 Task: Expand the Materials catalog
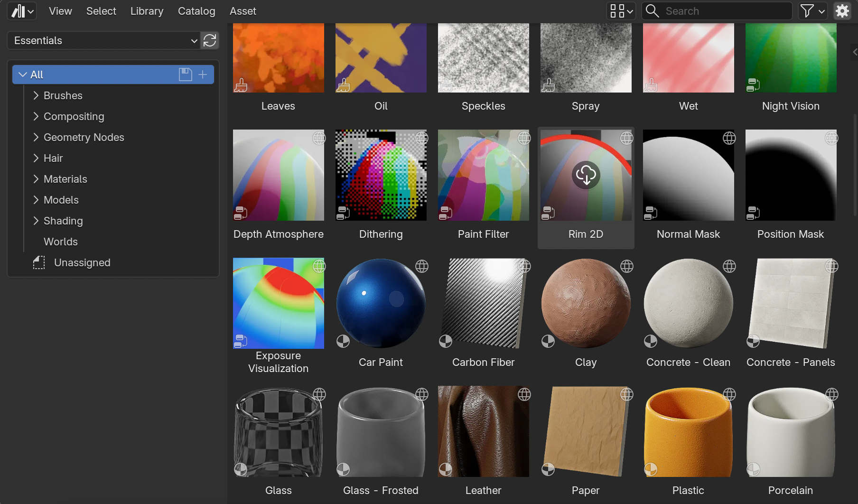36,179
